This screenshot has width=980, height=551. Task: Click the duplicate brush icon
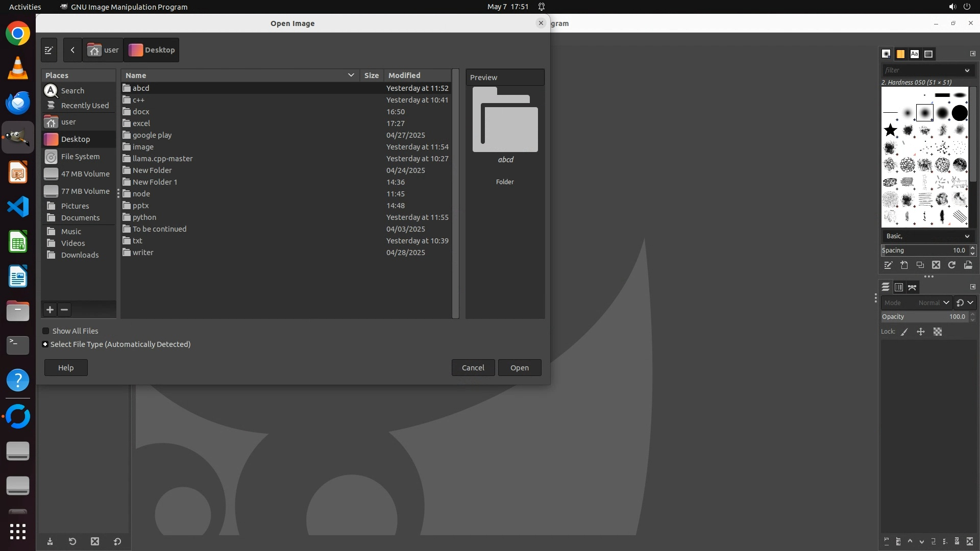pyautogui.click(x=920, y=265)
